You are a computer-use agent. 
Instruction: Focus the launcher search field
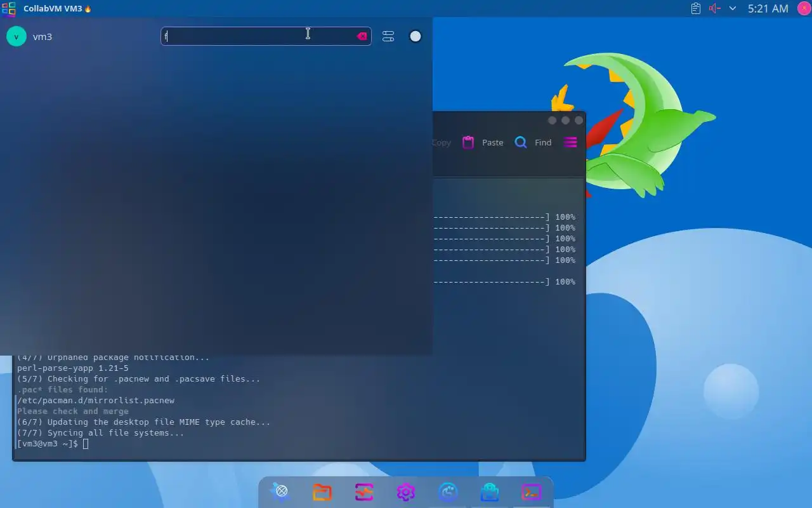(x=266, y=36)
